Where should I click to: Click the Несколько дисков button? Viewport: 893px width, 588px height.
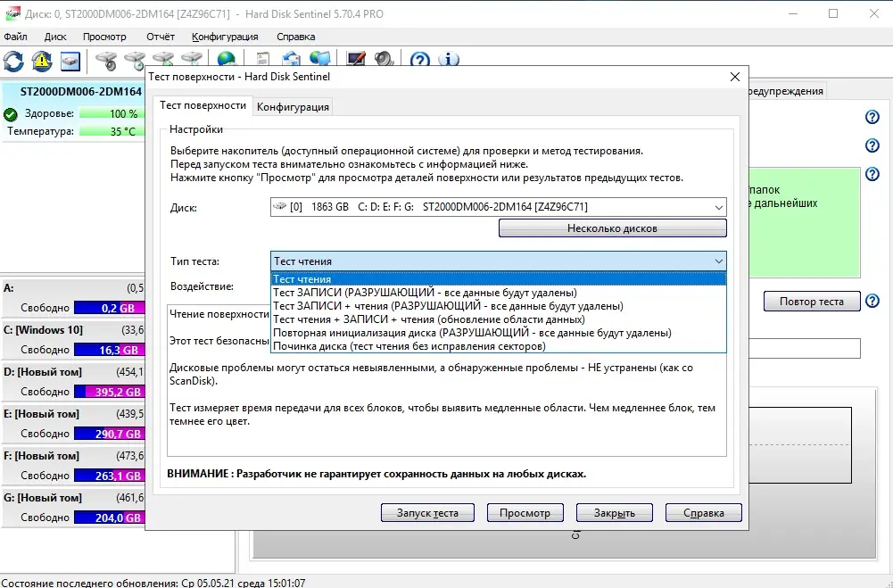[612, 228]
